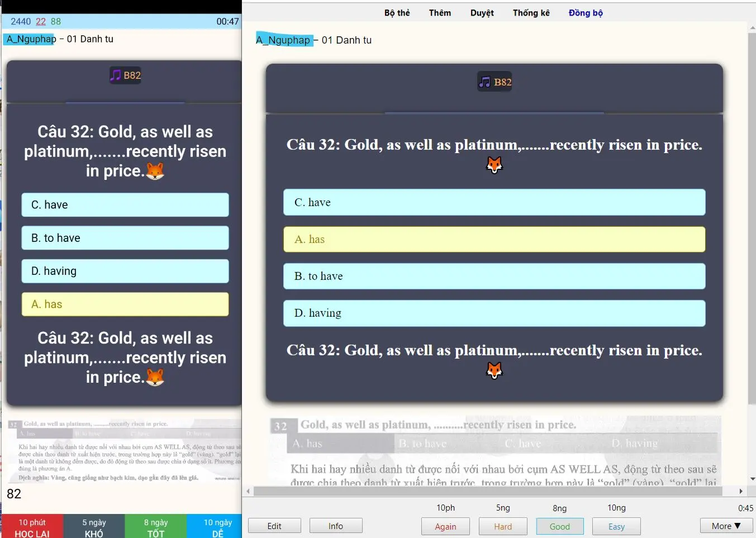Click the fox emoji under the right question
This screenshot has width=756, height=538.
pyautogui.click(x=495, y=165)
